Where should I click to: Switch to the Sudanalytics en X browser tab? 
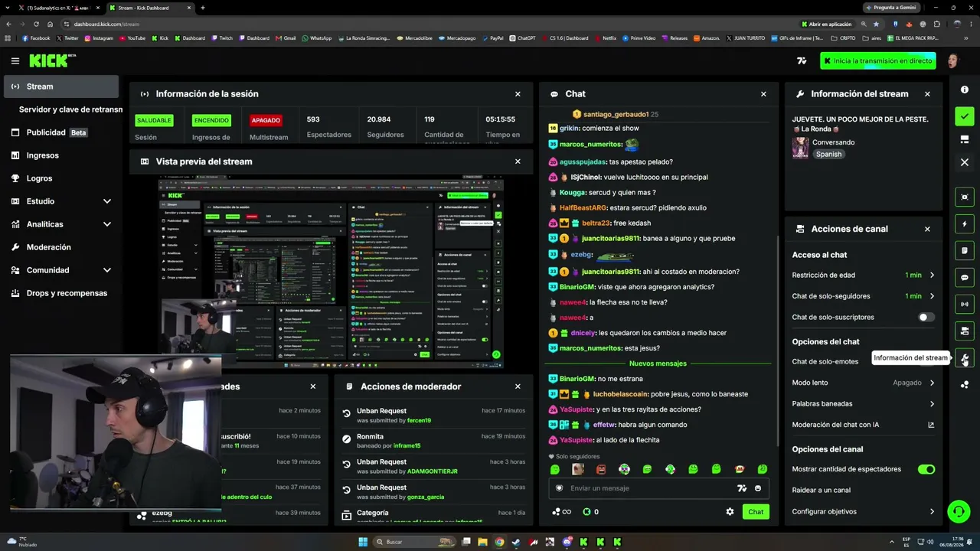(x=58, y=8)
